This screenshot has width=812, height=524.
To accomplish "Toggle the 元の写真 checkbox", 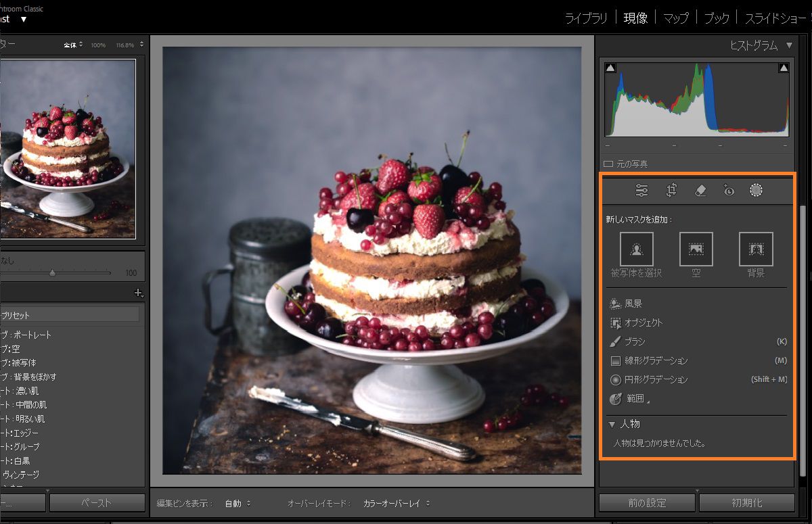I will coord(608,164).
